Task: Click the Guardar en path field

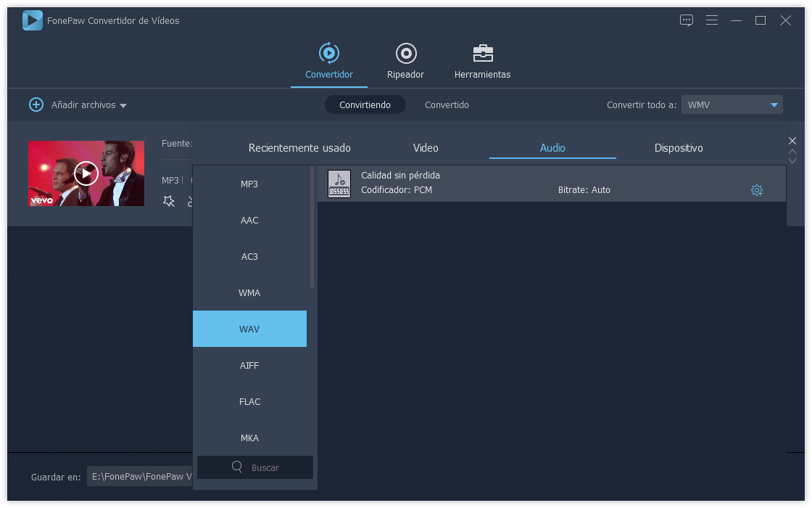Action: [x=140, y=476]
